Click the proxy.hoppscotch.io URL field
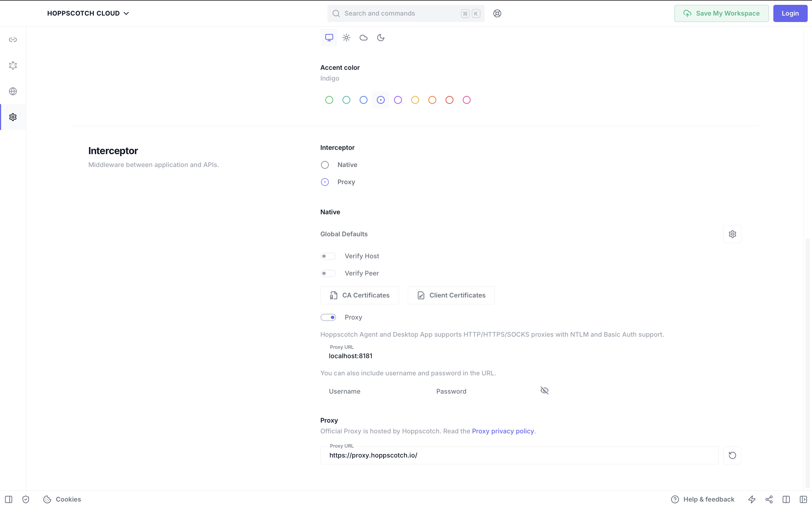This screenshot has height=508, width=812. tap(519, 455)
